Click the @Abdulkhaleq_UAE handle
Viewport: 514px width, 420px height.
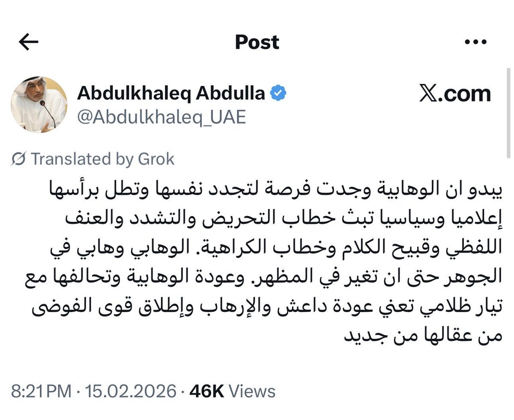pos(161,116)
